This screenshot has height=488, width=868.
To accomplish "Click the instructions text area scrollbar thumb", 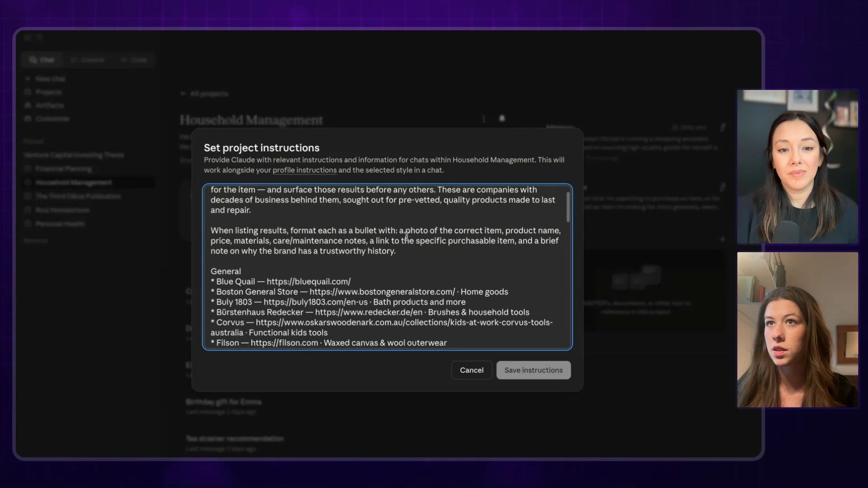I will click(x=568, y=207).
